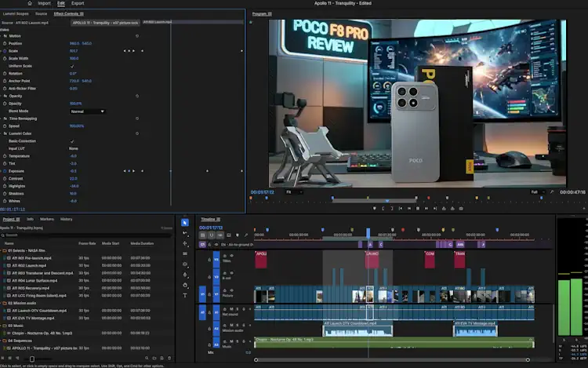
Task: Mute the Music A3 track
Action: pyautogui.click(x=231, y=341)
